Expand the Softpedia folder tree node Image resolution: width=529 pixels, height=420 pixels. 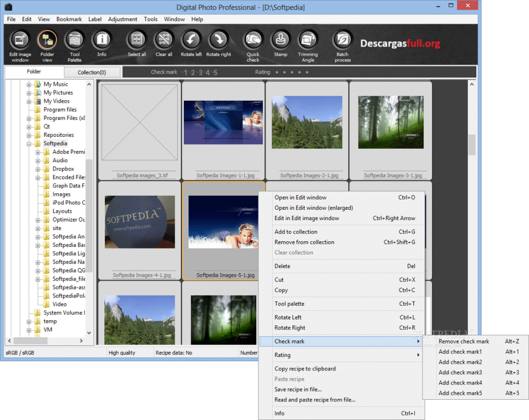[x=29, y=143]
